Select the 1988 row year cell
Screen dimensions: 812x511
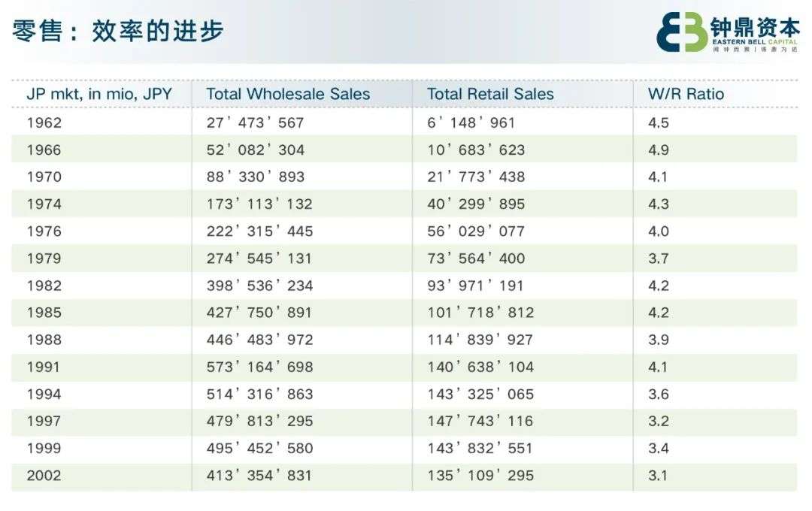pos(44,340)
